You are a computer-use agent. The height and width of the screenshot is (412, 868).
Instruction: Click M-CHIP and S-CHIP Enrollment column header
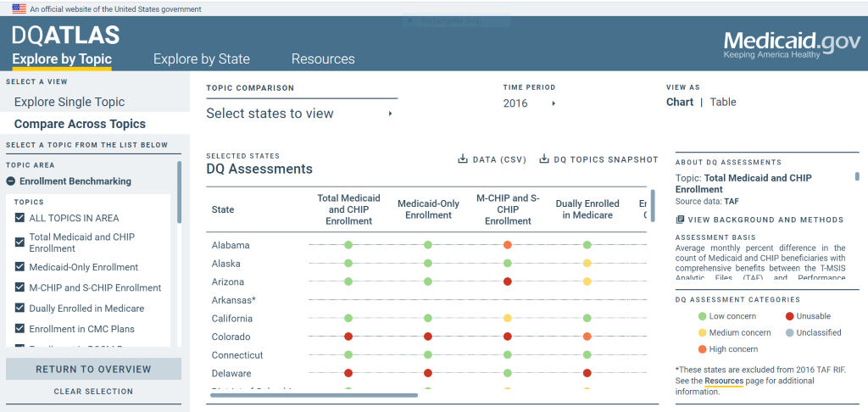coord(508,209)
